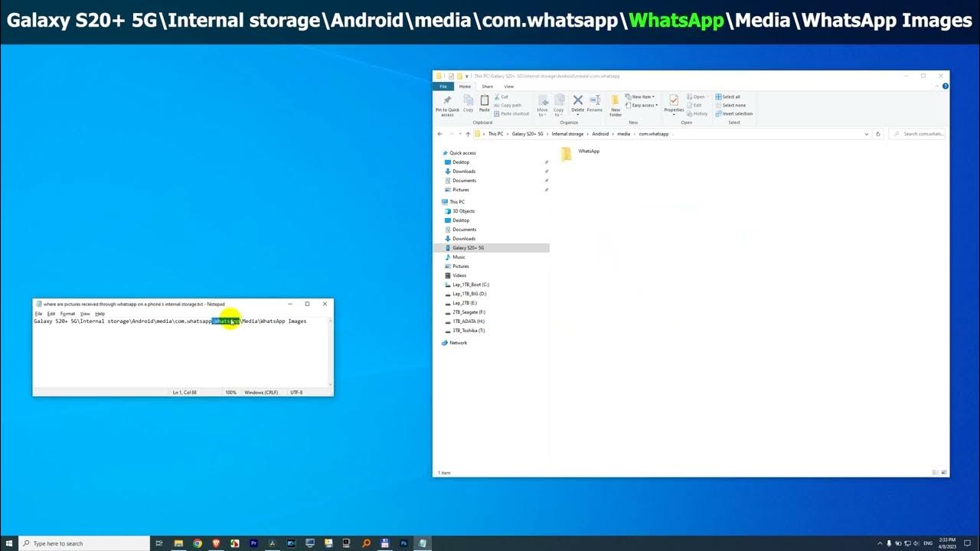Open Notepad's Help menu

click(100, 314)
